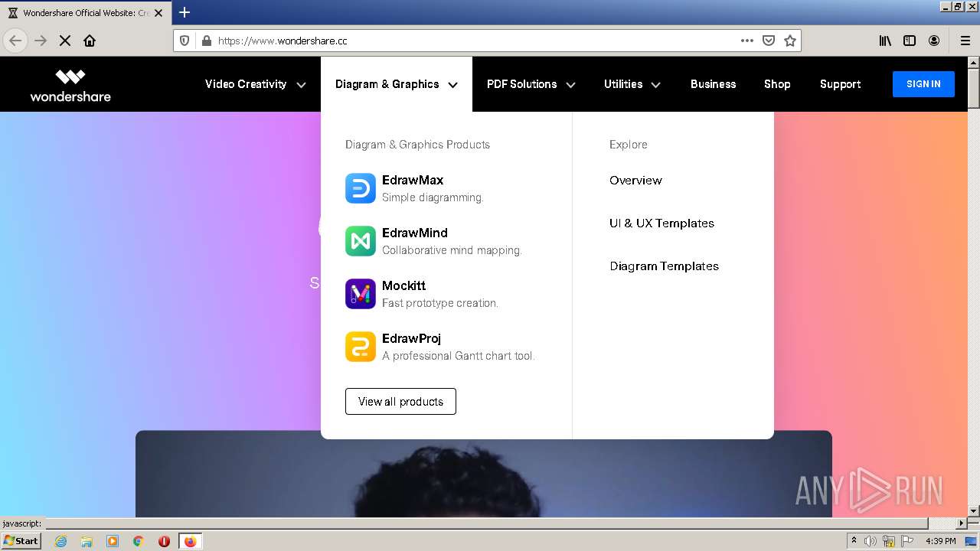Screen dimensions: 980x551
Task: Show tracking protection shield info
Action: 185,41
